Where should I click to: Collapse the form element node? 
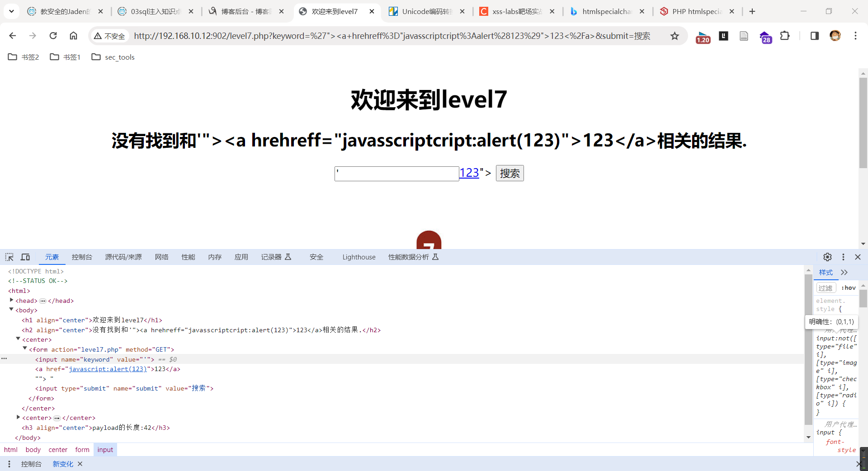(25, 349)
